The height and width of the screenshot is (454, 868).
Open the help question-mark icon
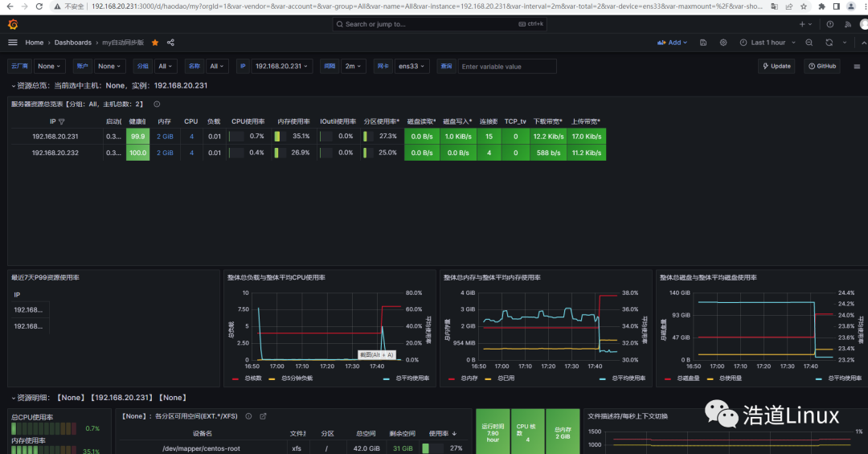coord(829,24)
